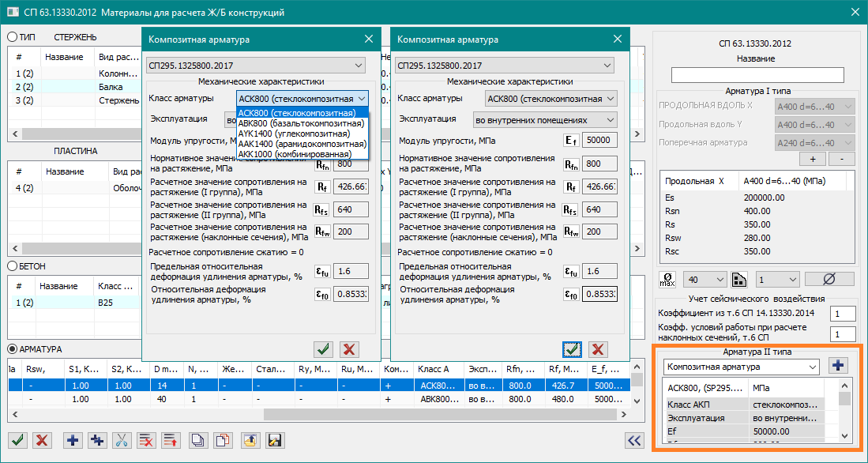Click the Название text input field
The width and height of the screenshot is (868, 463).
click(x=757, y=75)
